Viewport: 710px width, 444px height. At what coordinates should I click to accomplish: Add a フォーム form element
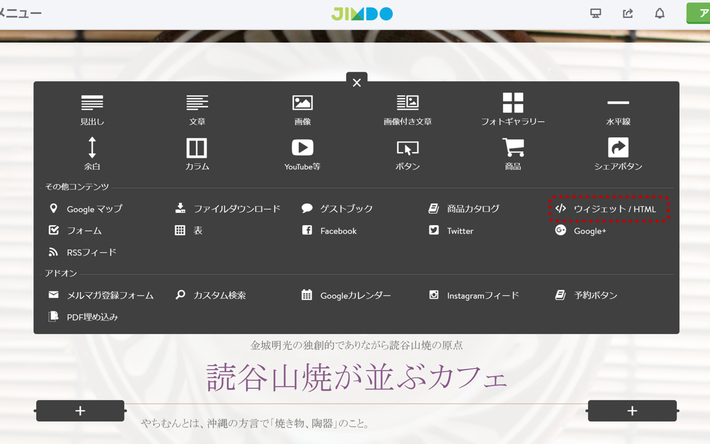(75, 230)
